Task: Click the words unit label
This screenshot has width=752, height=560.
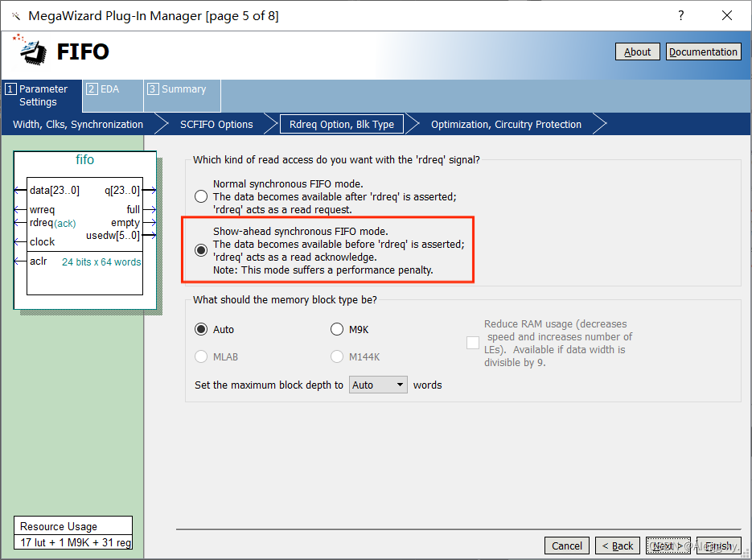Action: pos(427,385)
